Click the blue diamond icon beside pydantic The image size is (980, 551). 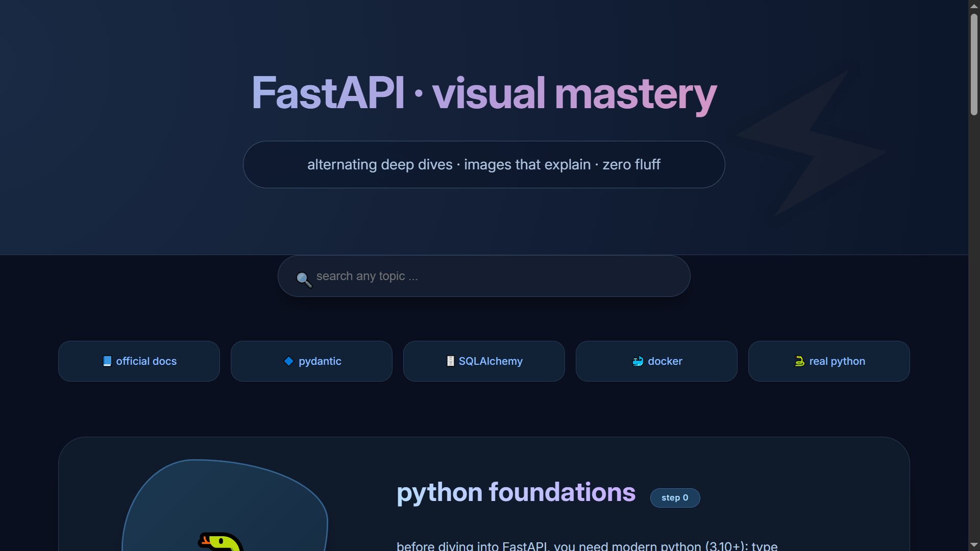[288, 361]
